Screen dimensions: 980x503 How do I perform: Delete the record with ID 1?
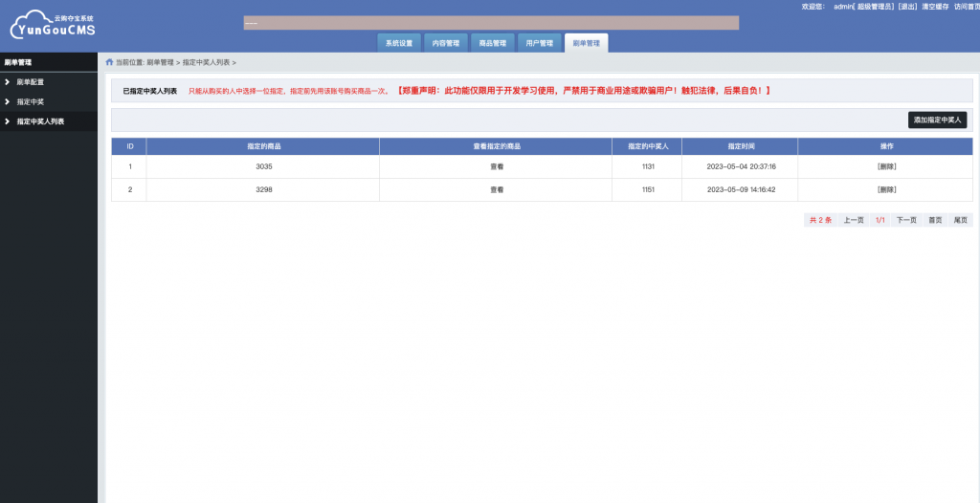pyautogui.click(x=886, y=166)
